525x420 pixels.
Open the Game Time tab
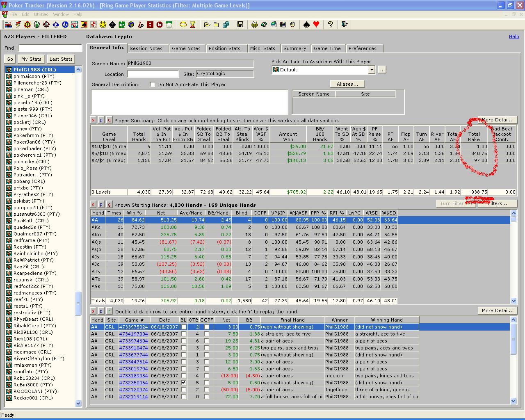coord(327,48)
